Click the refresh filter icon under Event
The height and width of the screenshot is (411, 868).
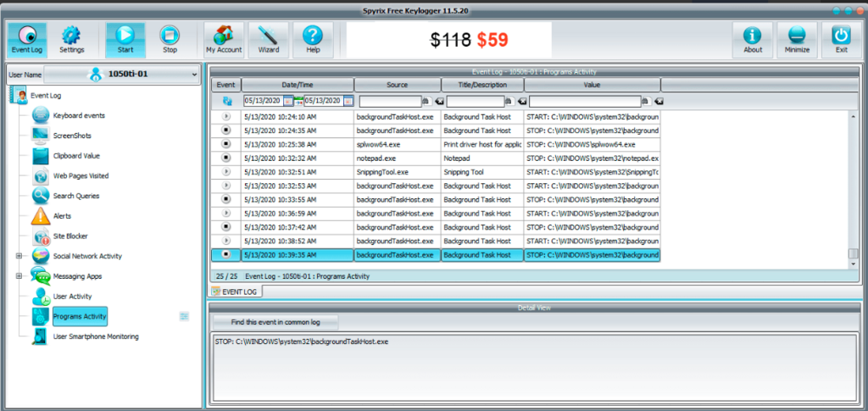click(226, 101)
